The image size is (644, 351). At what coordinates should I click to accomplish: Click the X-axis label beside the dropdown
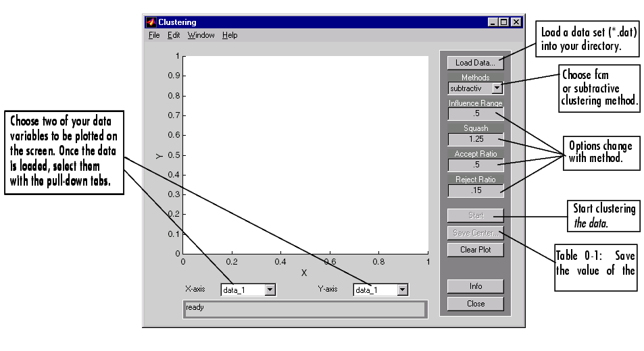point(195,289)
